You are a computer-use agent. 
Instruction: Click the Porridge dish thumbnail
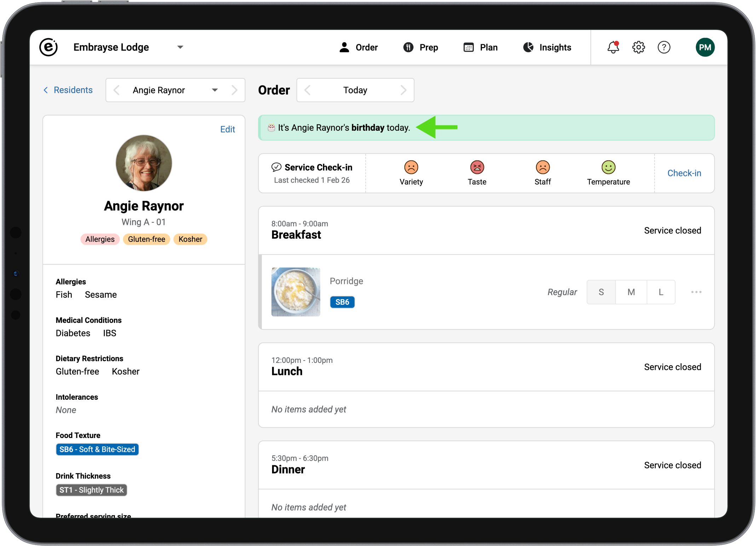pyautogui.click(x=296, y=292)
